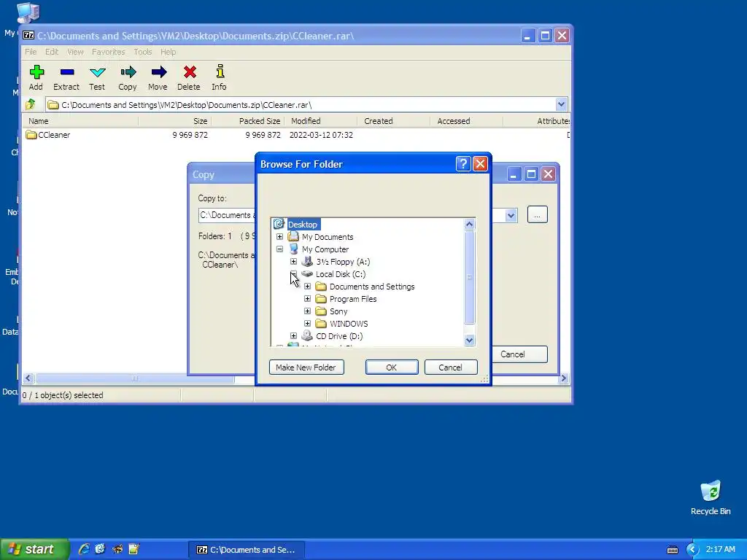Open the File menu
Screen dimensions: 747x560
coord(31,52)
